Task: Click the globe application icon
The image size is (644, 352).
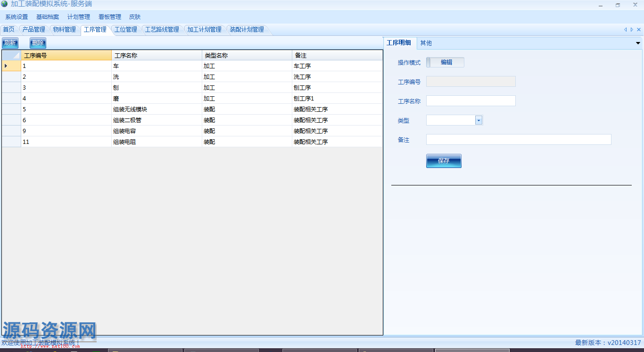Action: 4,4
